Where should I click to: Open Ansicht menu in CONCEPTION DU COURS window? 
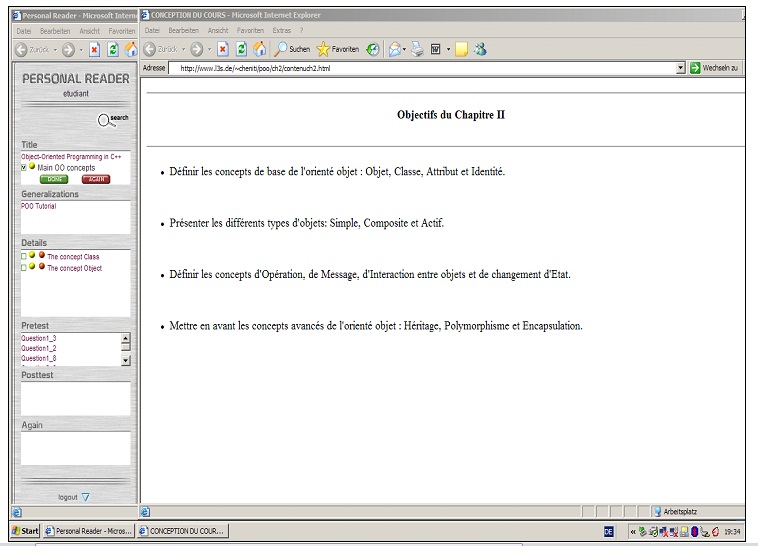coord(218,31)
